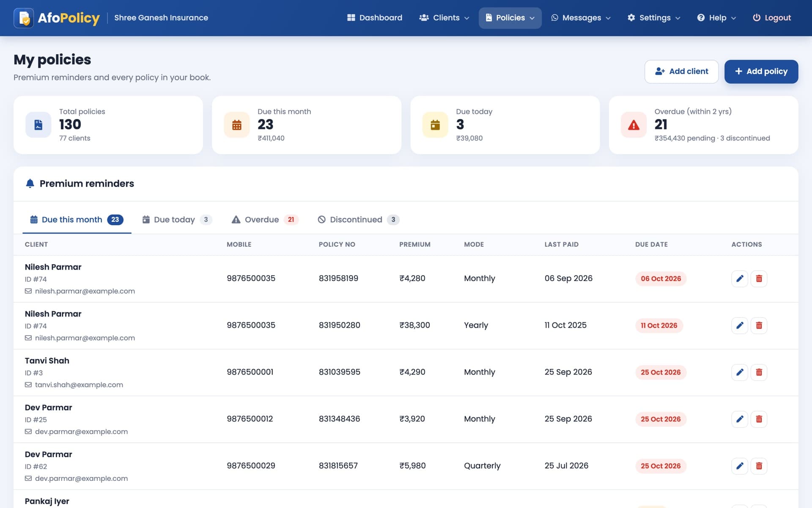812x508 pixels.
Task: Switch to the Due today tab
Action: (177, 220)
